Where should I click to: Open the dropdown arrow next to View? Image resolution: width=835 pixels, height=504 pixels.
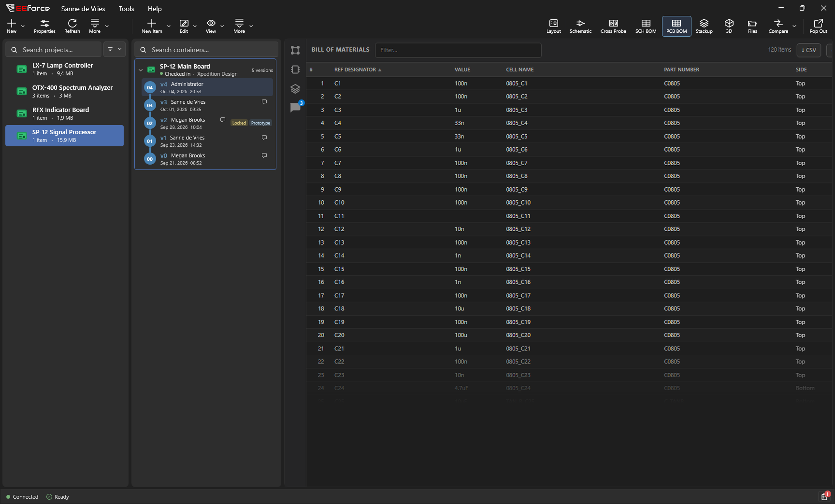click(222, 26)
